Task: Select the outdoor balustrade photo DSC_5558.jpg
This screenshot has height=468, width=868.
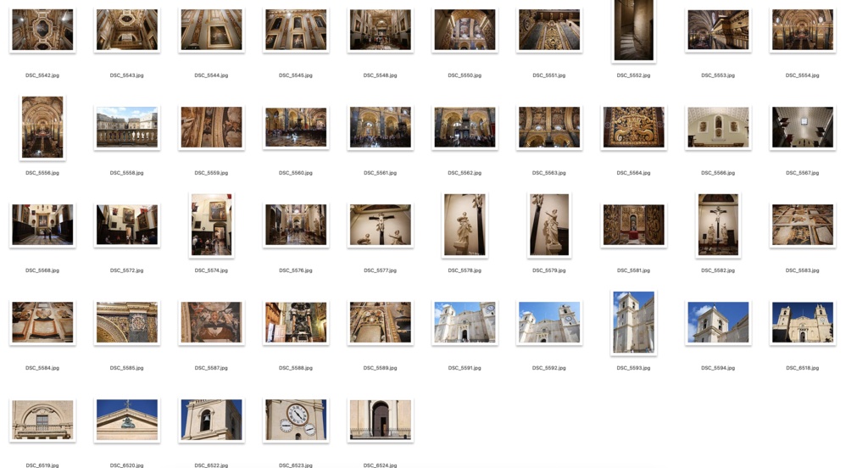Action: (127, 127)
